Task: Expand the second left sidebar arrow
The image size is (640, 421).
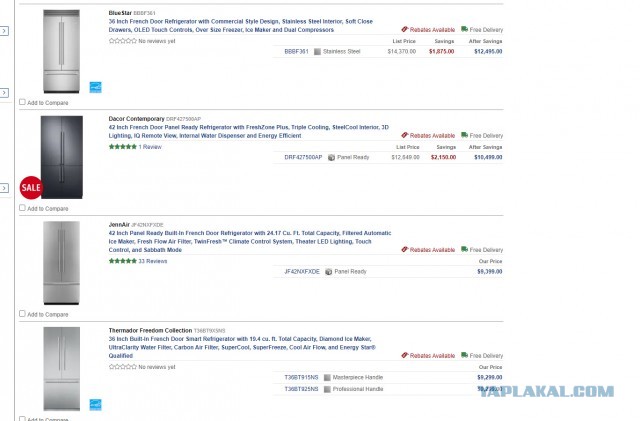Action: (4, 93)
